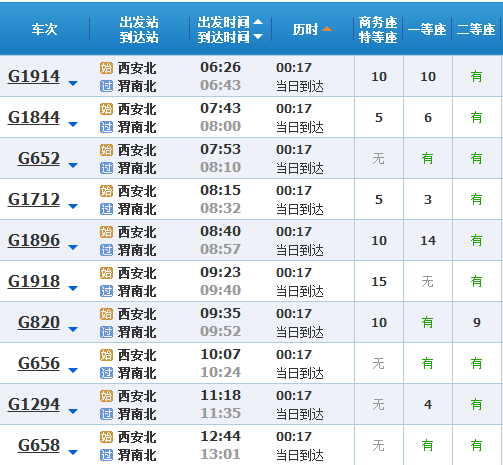The width and height of the screenshot is (503, 465).
Task: Click the 过 pass-through icon for G1844
Action: [106, 127]
